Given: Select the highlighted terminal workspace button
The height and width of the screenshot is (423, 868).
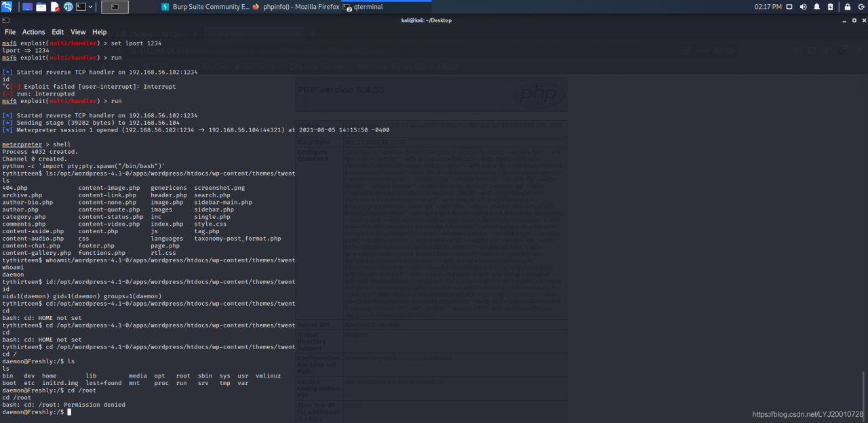Looking at the screenshot, I should pyautogui.click(x=115, y=7).
